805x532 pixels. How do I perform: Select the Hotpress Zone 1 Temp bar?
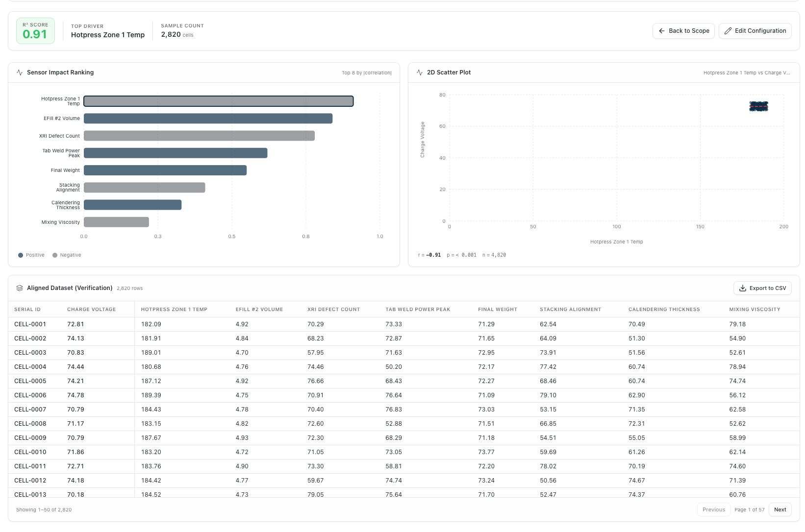(x=219, y=101)
